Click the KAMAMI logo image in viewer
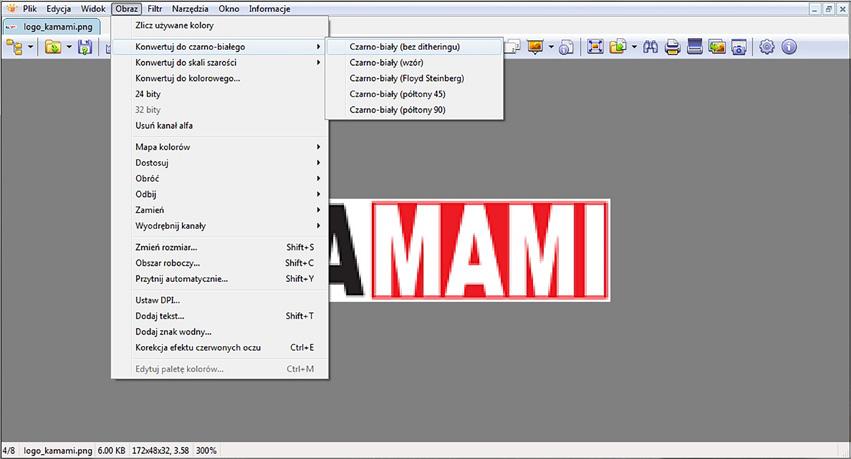The image size is (851, 459). 469,250
